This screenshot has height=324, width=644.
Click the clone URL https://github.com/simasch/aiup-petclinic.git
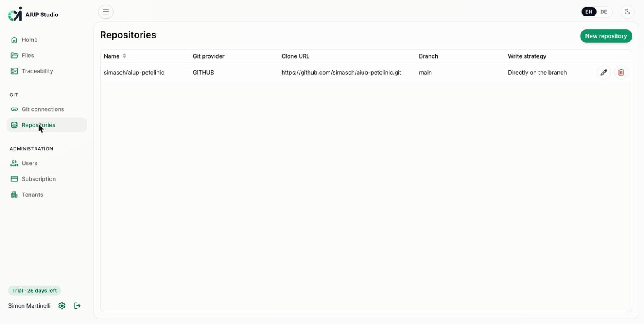(341, 73)
